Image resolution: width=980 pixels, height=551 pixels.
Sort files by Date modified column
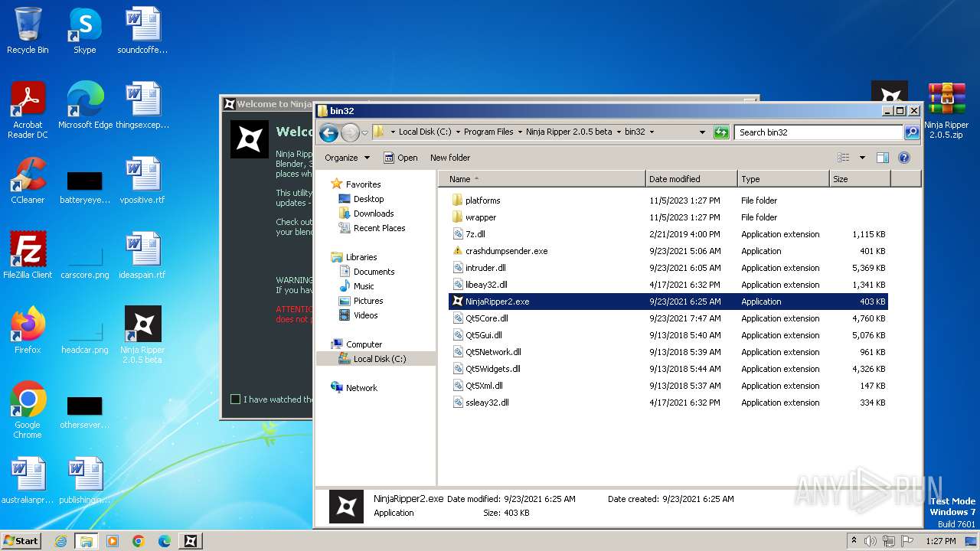click(691, 179)
